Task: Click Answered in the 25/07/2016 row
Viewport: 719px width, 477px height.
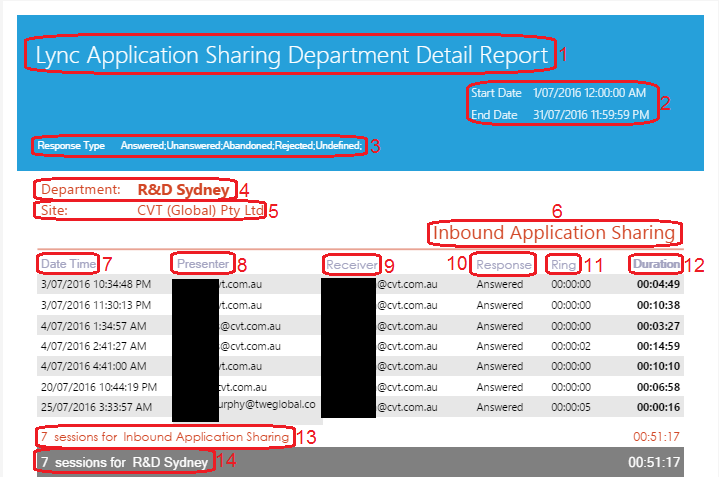Action: click(500, 407)
